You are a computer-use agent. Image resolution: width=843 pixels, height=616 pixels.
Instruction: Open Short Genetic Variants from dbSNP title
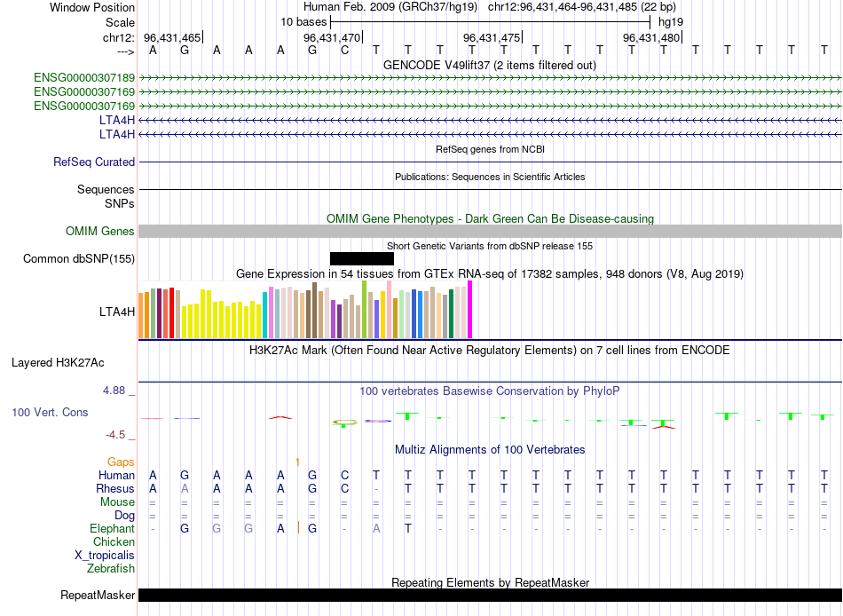pyautogui.click(x=490, y=246)
